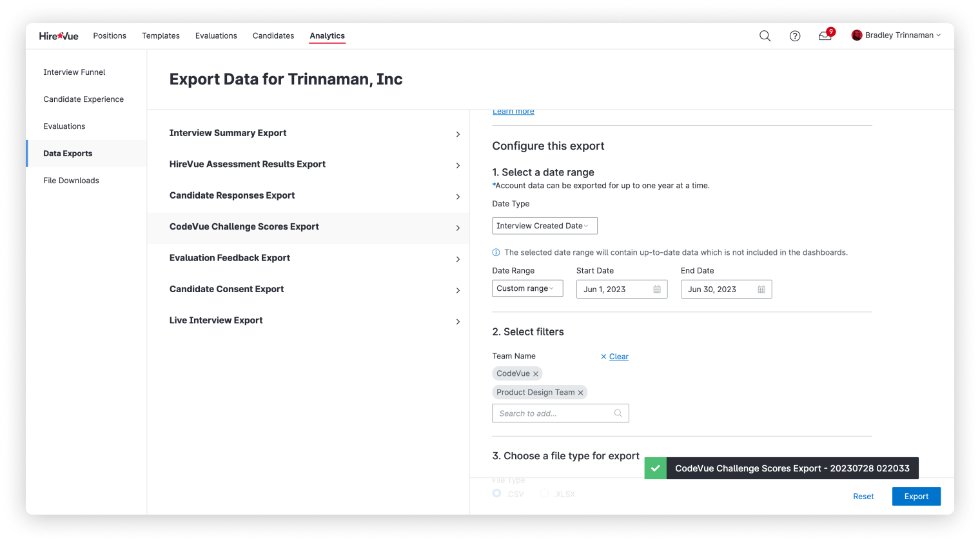Click the CodeVue Challenge Scores Export toast notification
The height and width of the screenshot is (543, 980).
click(781, 468)
